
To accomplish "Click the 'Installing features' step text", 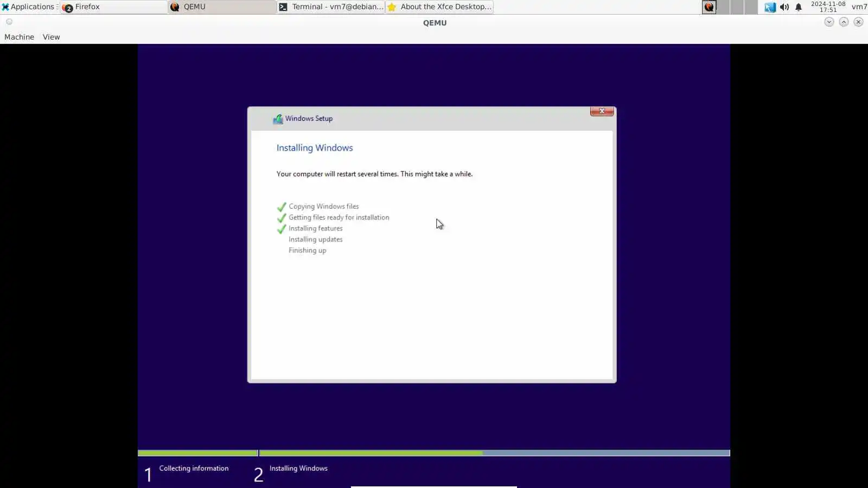I will tap(316, 228).
